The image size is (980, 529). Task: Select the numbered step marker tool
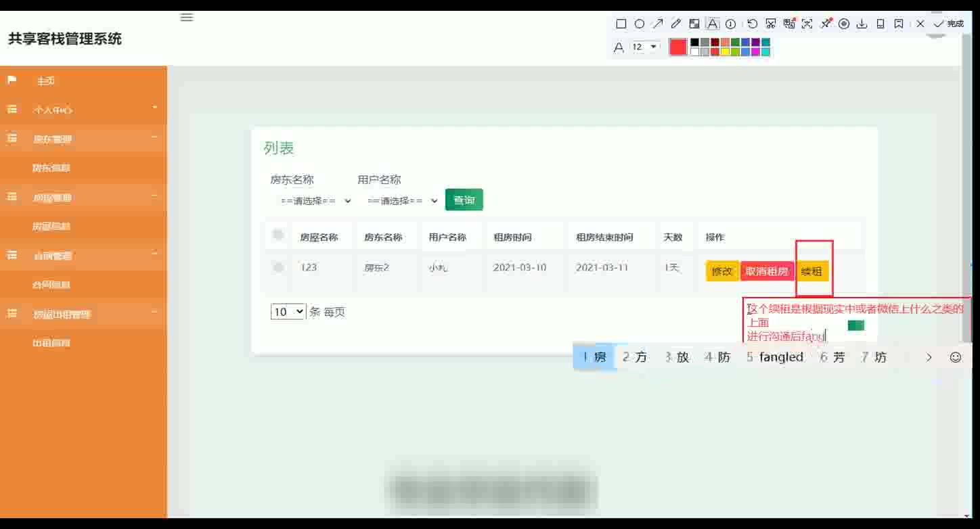[730, 24]
